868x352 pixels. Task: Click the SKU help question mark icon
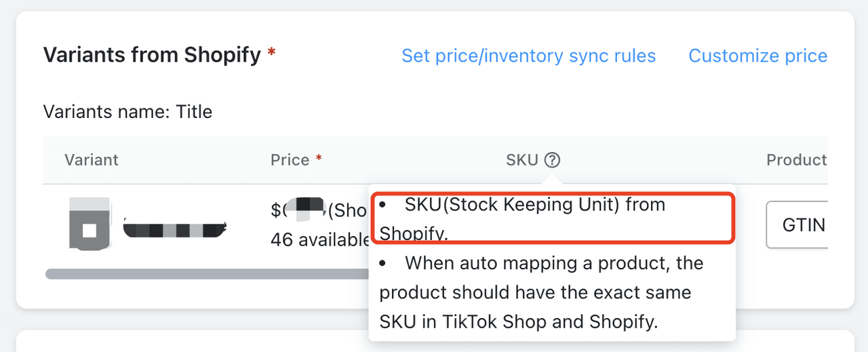(x=553, y=160)
